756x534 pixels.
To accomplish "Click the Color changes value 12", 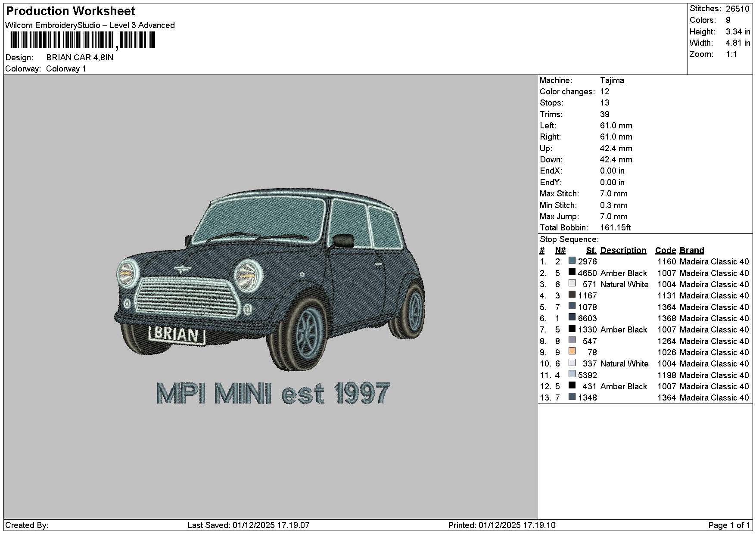I will [605, 91].
